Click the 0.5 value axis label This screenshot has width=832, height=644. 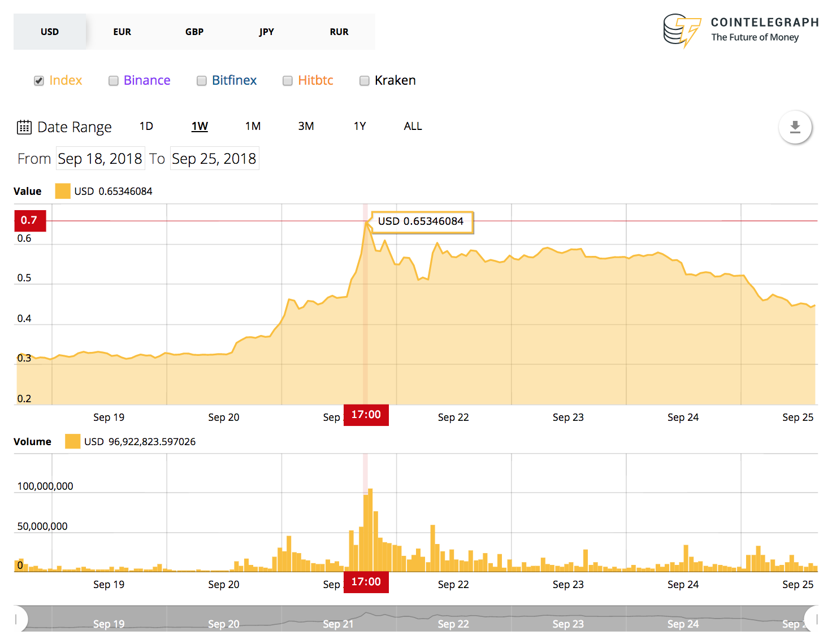click(24, 278)
